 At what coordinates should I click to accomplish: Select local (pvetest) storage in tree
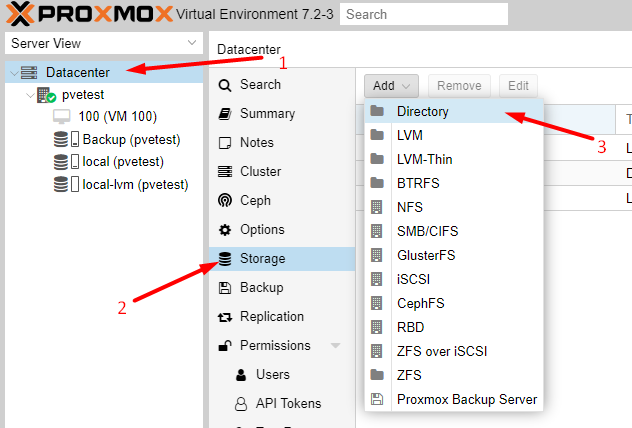pos(104,162)
